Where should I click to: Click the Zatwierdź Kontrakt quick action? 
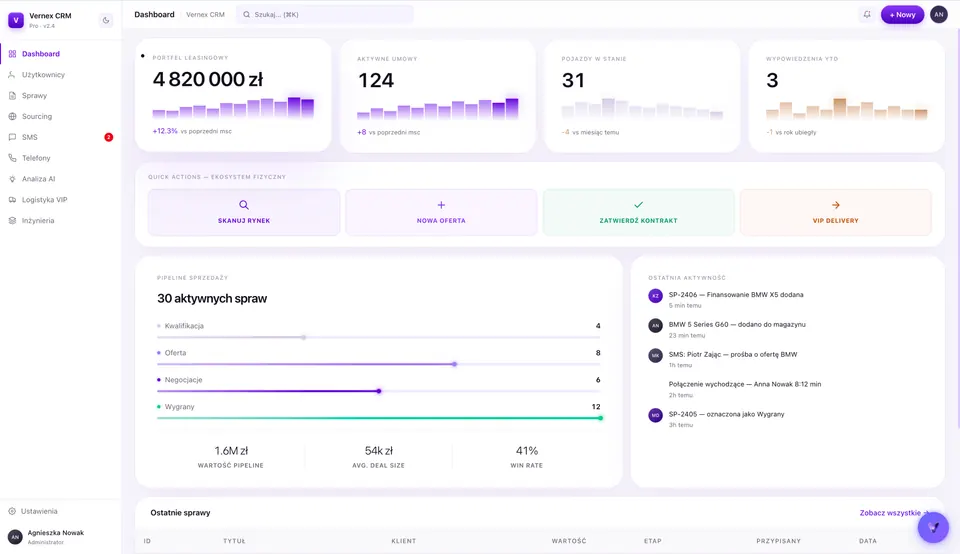(x=639, y=212)
